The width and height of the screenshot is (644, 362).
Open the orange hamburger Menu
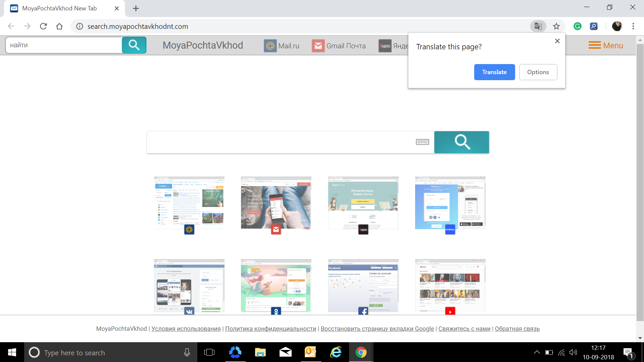(605, 45)
